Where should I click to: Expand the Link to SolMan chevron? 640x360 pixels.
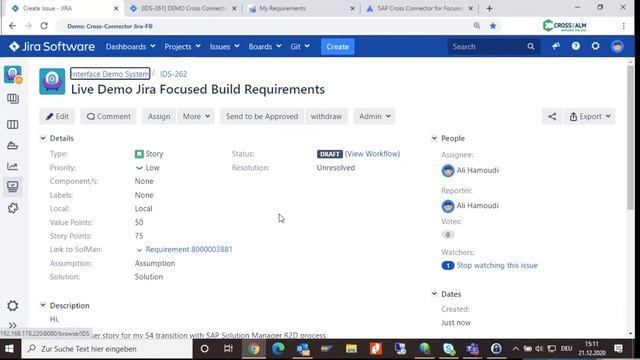pos(139,250)
